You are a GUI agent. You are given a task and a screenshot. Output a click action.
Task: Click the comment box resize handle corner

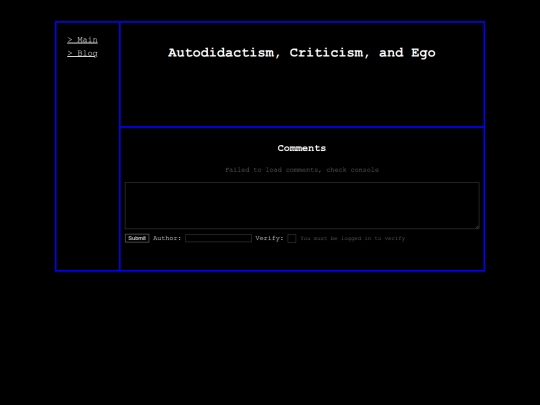coord(477,227)
